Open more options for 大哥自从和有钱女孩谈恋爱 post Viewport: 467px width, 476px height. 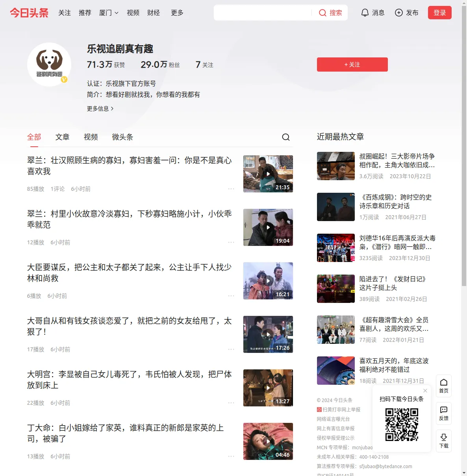(x=231, y=349)
